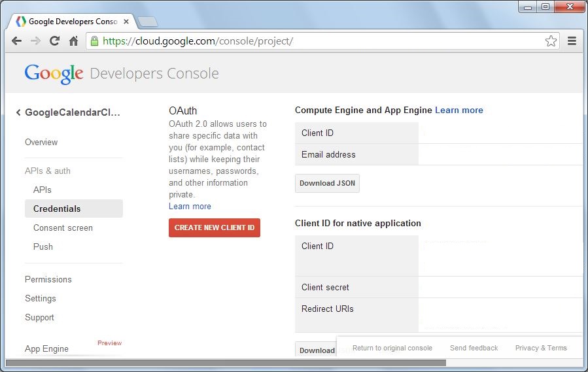The image size is (588, 372).
Task: Open the Overview section
Action: (41, 142)
